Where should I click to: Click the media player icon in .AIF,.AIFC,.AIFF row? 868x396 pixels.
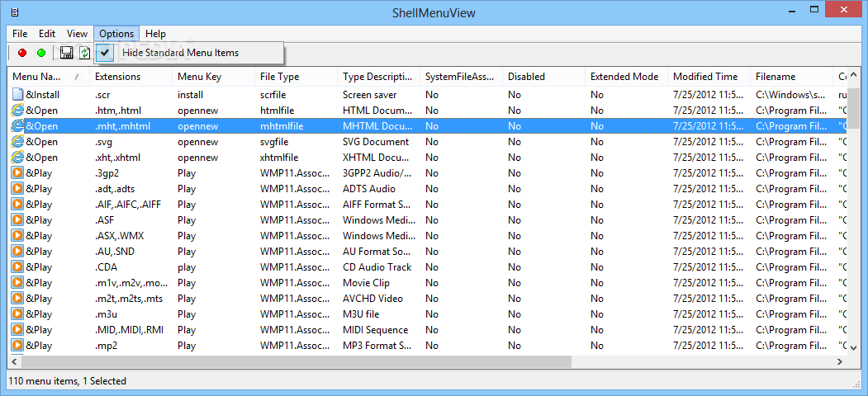(17, 205)
